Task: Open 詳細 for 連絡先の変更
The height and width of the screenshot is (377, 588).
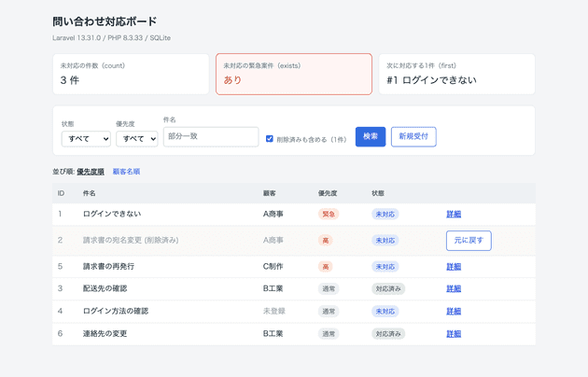Action: point(454,333)
